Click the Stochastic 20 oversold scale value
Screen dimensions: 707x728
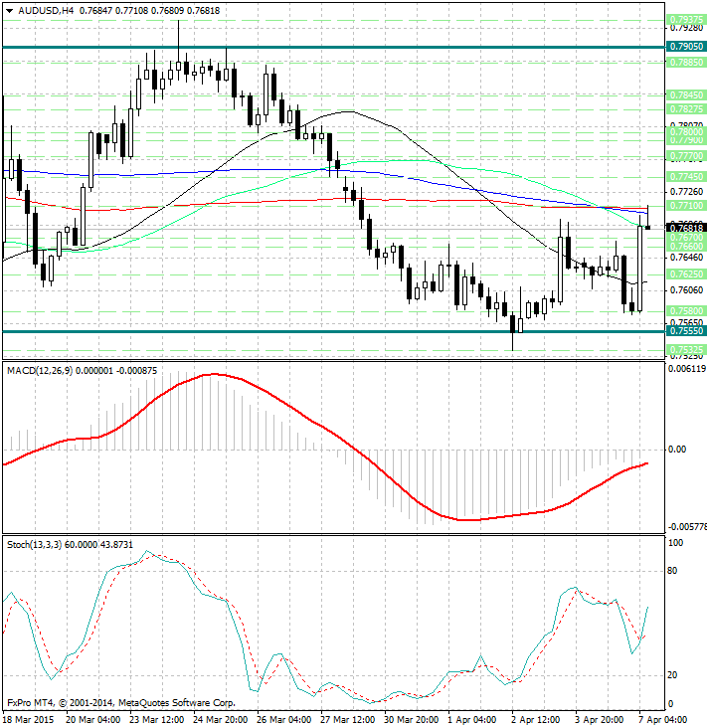point(672,675)
